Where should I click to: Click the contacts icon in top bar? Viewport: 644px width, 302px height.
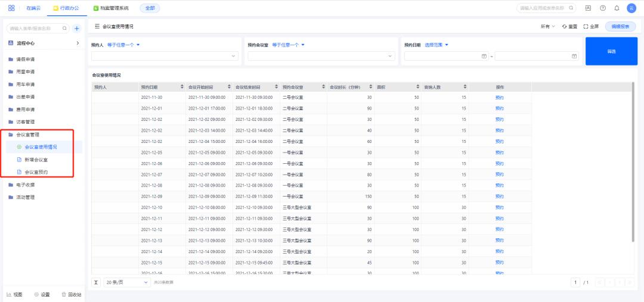click(589, 8)
